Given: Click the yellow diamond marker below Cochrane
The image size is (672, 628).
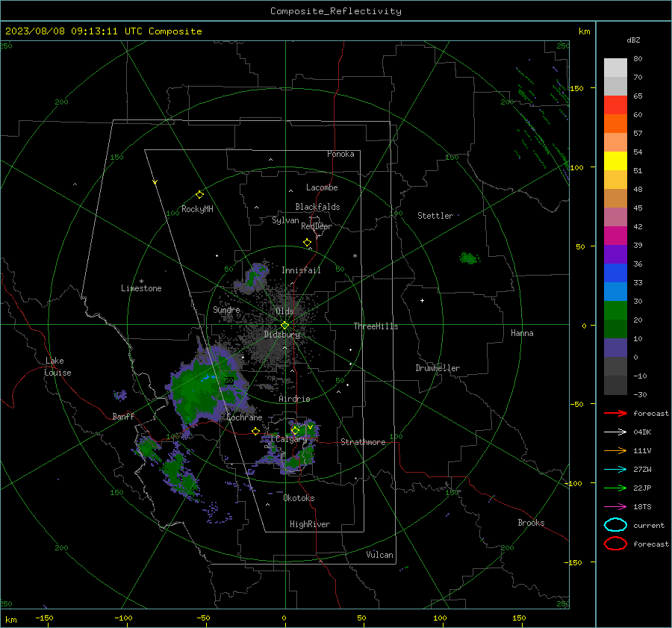Looking at the screenshot, I should pos(255,431).
